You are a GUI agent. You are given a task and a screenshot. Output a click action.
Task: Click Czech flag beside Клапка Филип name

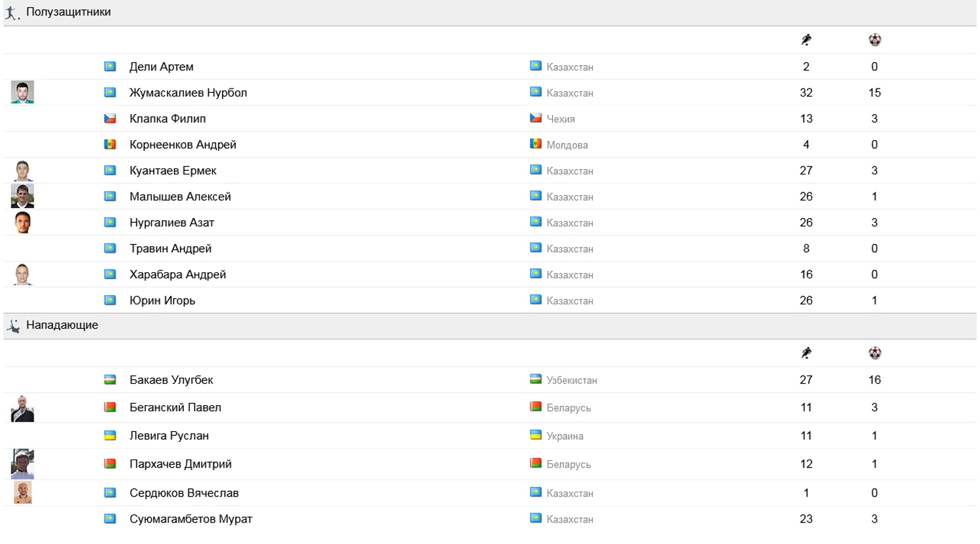coord(110,119)
